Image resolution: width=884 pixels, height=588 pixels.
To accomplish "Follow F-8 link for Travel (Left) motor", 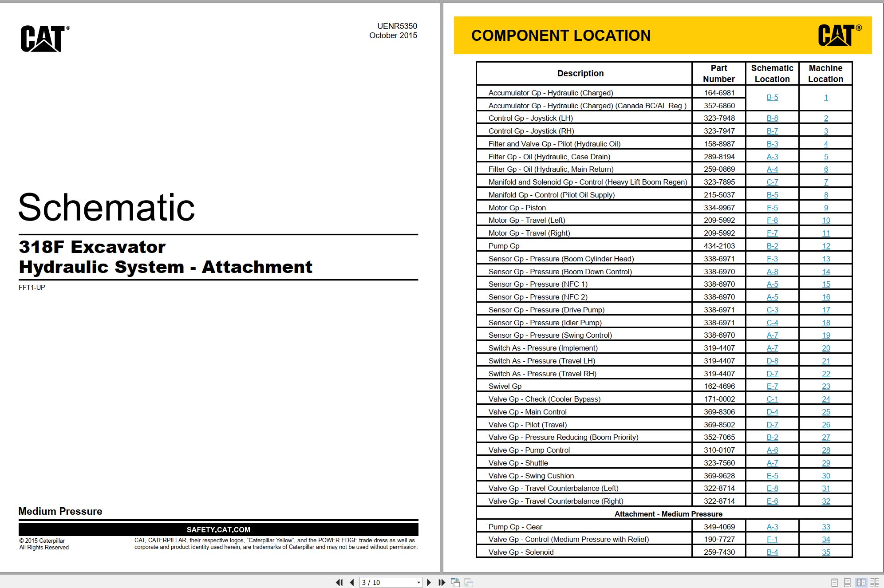I will tap(772, 220).
